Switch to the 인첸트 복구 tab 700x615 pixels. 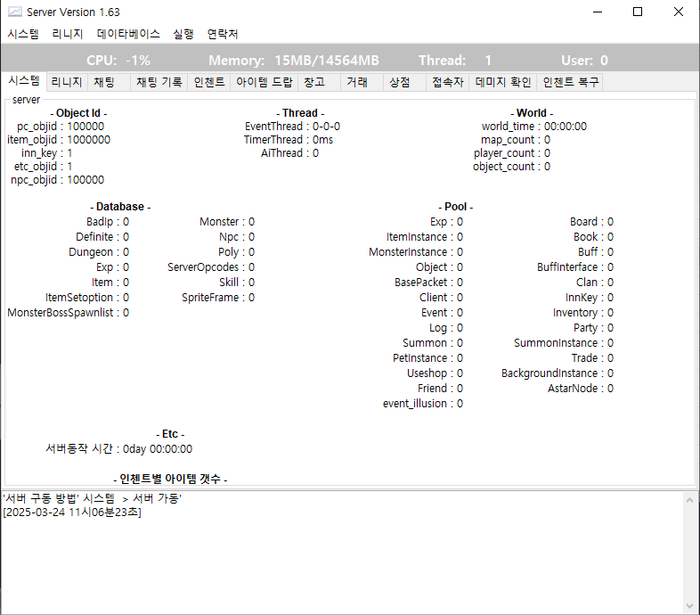[570, 82]
